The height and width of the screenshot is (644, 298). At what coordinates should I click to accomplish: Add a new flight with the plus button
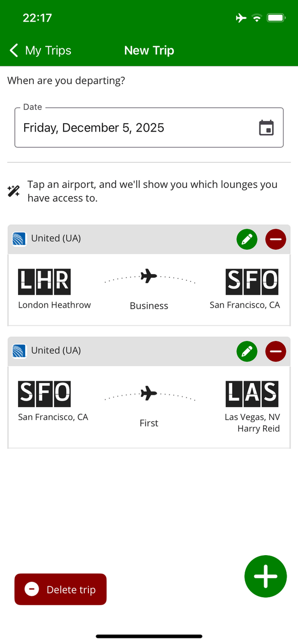(x=266, y=576)
